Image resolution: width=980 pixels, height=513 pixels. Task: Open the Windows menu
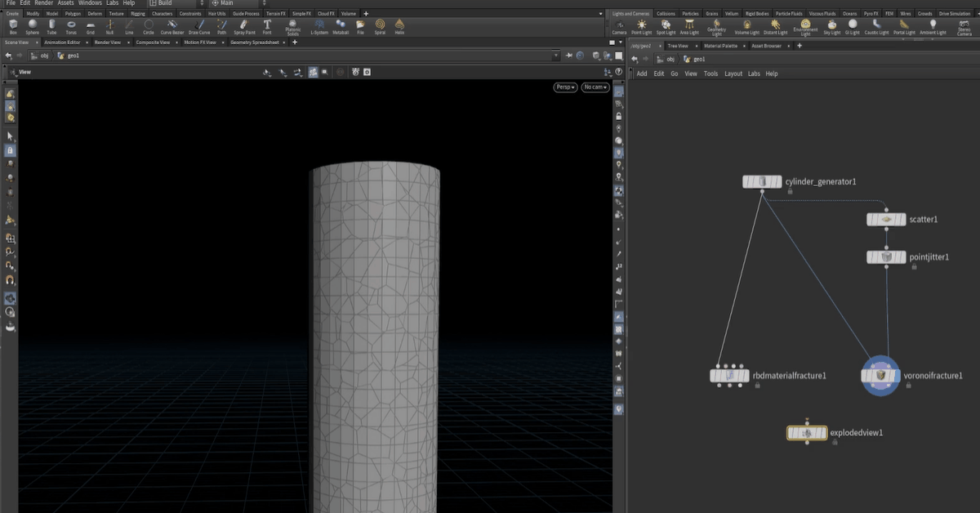pyautogui.click(x=90, y=3)
